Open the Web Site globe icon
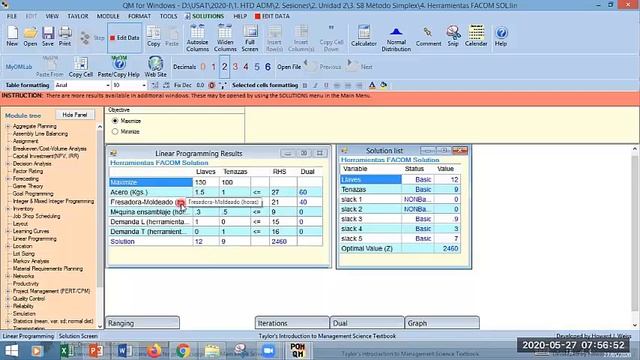This screenshot has width=640, height=360. click(156, 67)
